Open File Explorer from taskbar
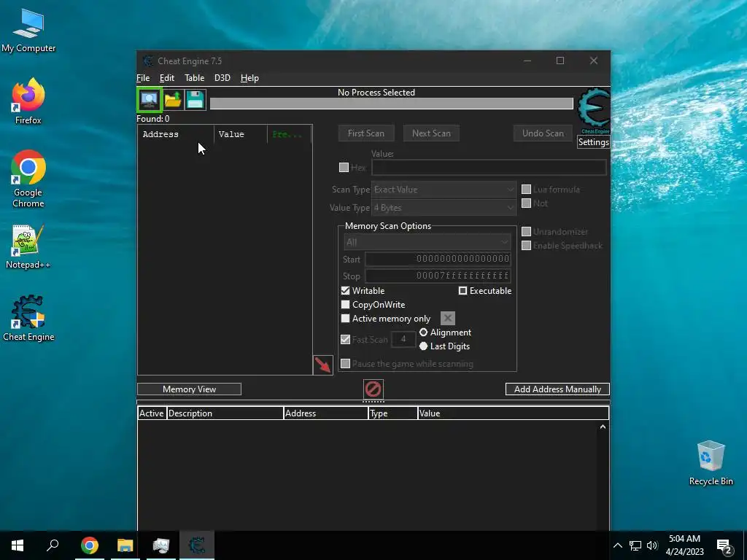Screen dimensions: 747x560 (x=125, y=545)
